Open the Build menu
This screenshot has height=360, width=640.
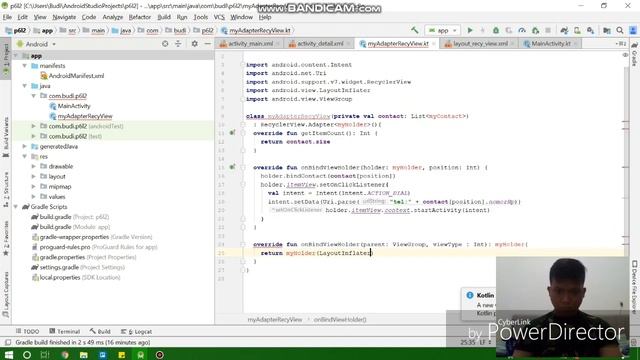tap(164, 17)
